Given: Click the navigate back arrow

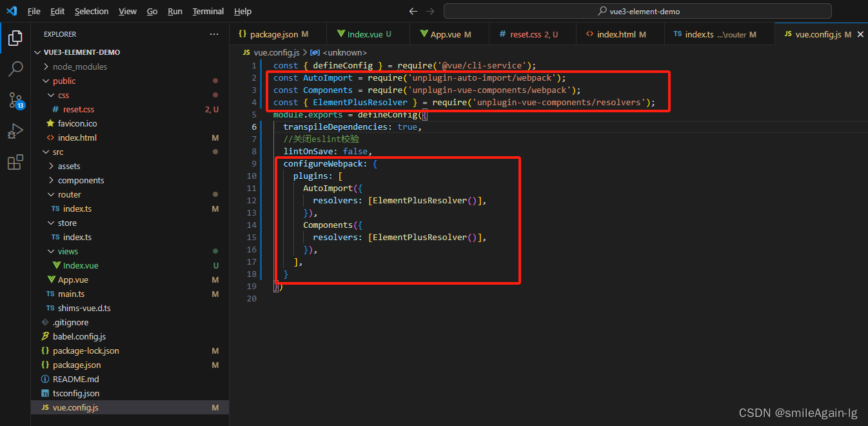Looking at the screenshot, I should 413,12.
